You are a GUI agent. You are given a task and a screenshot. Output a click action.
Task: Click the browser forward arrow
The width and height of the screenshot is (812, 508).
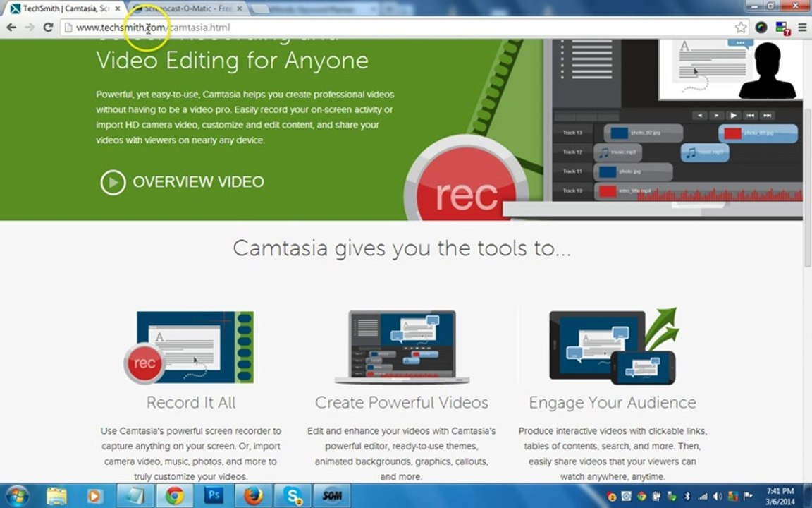click(x=30, y=28)
